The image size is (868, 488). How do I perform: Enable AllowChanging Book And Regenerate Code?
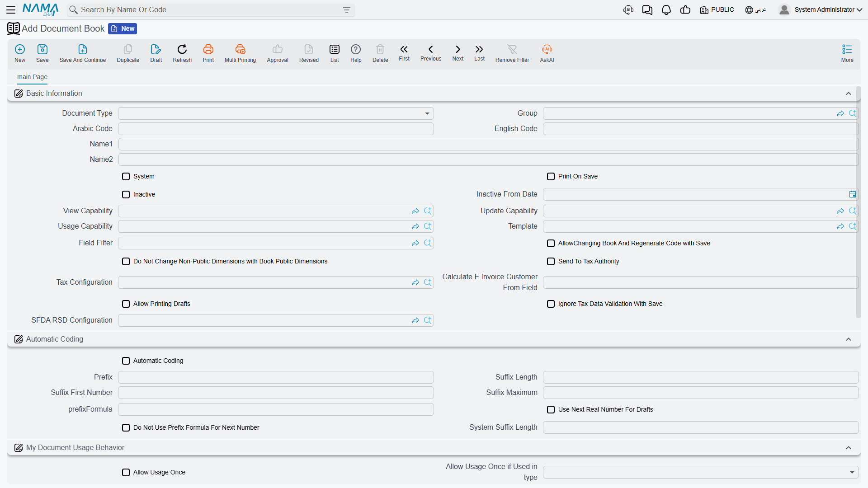[551, 244]
